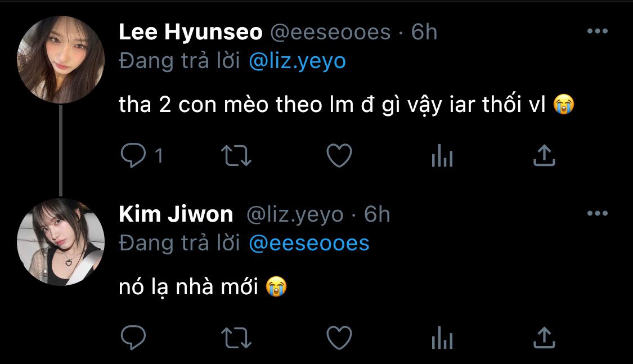
Task: Like Kim Jiwon's reply
Action: coord(339,338)
